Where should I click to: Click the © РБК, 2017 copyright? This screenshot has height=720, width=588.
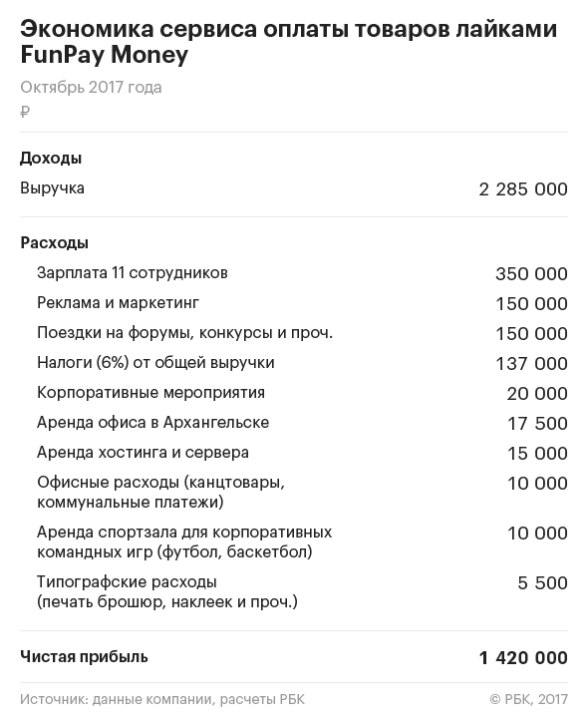pos(529,699)
